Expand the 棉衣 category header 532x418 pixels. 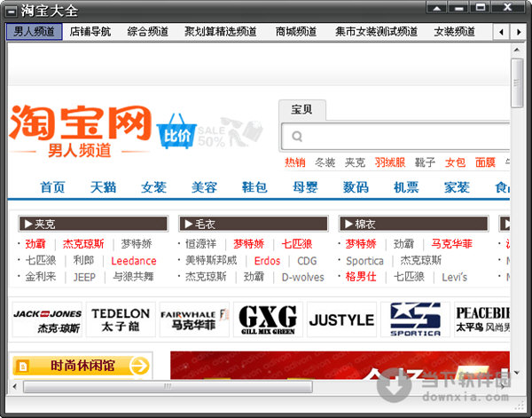tap(413, 224)
